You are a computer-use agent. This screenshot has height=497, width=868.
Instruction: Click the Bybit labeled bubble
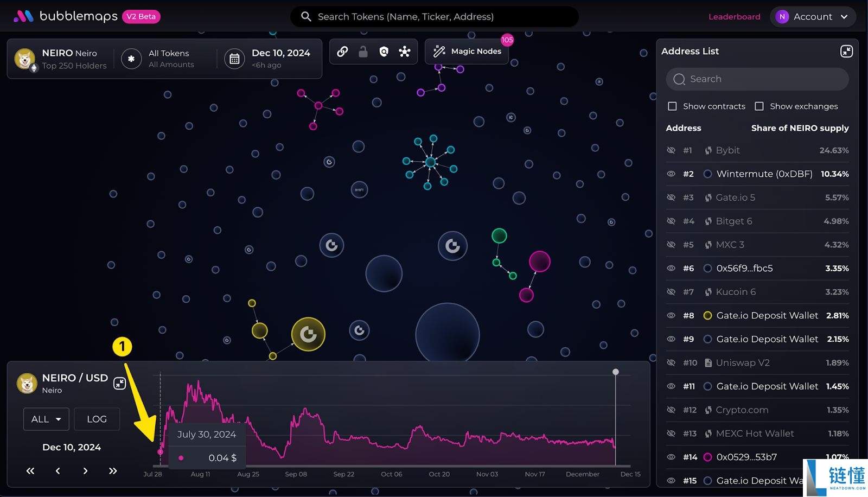pos(359,189)
